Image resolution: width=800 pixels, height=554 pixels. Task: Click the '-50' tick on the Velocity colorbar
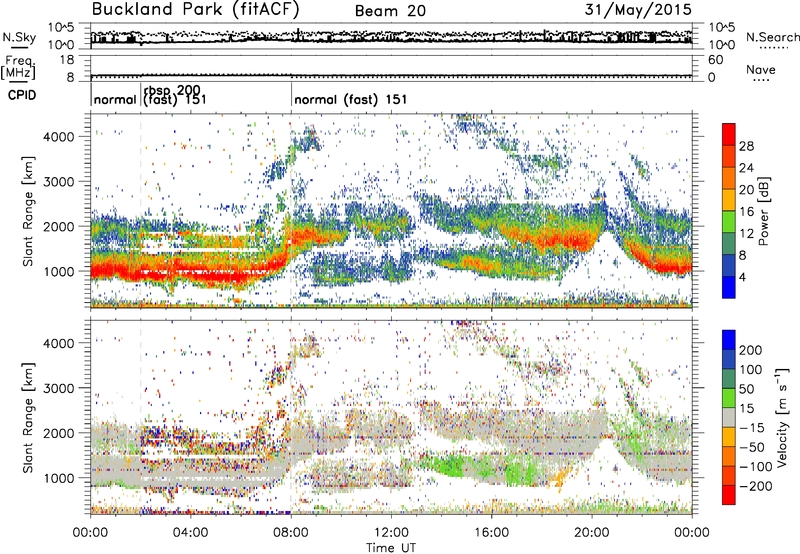(753, 447)
